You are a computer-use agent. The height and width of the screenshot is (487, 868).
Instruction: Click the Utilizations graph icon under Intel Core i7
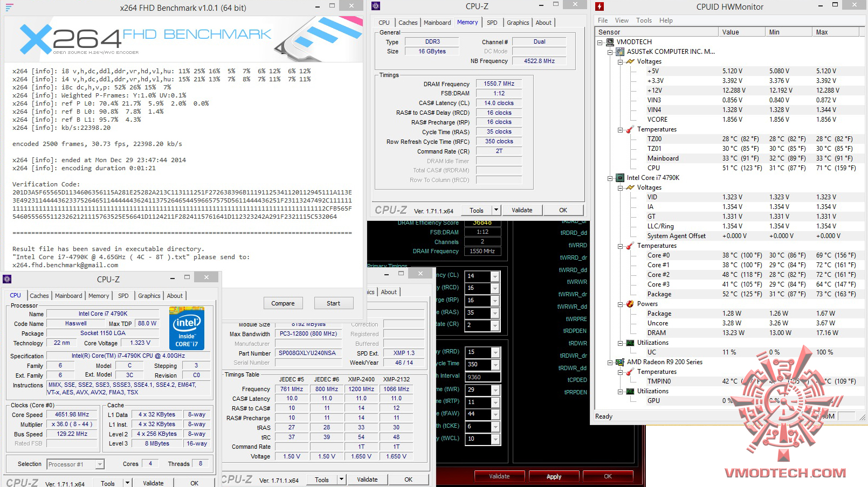tap(630, 343)
